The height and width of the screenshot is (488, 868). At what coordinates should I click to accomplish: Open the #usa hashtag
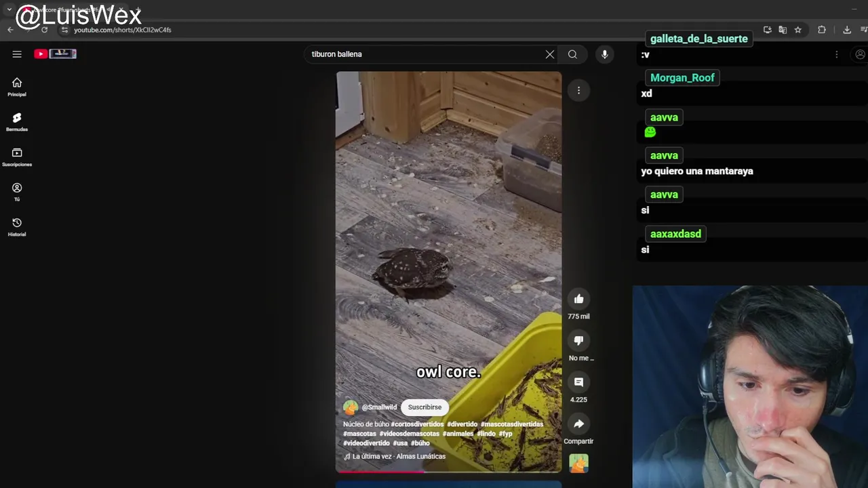pyautogui.click(x=400, y=443)
